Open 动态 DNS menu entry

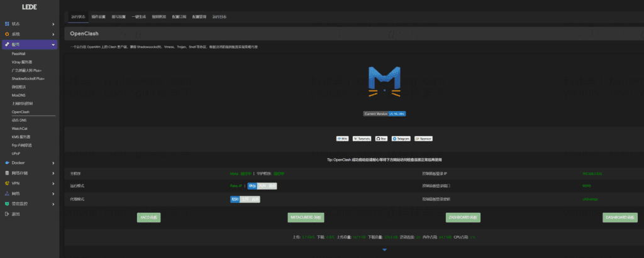19,120
